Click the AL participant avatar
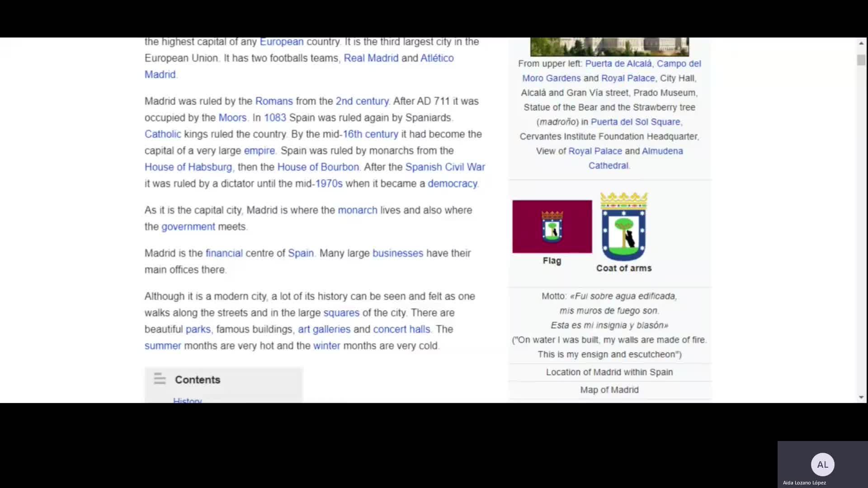Viewport: 868px width, 488px height. coord(822,465)
